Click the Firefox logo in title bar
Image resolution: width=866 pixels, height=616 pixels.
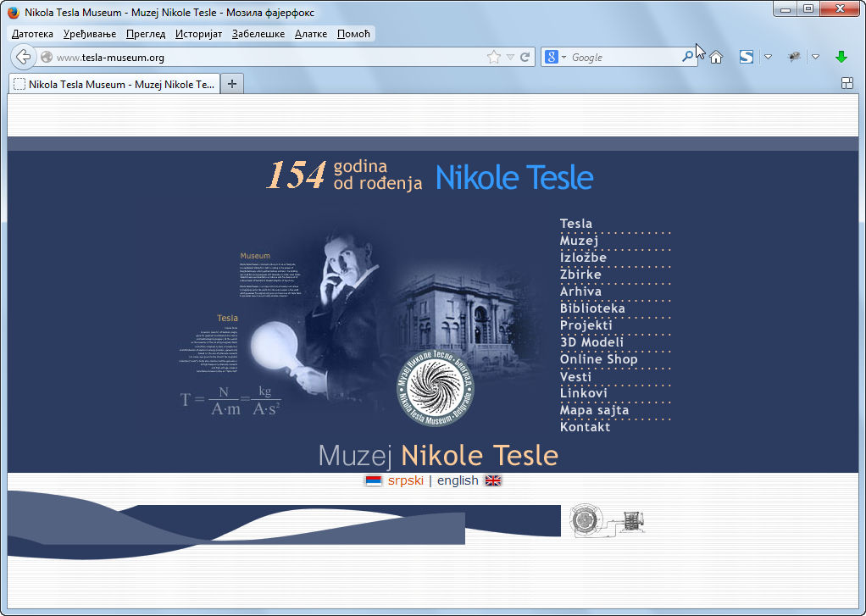(x=14, y=12)
